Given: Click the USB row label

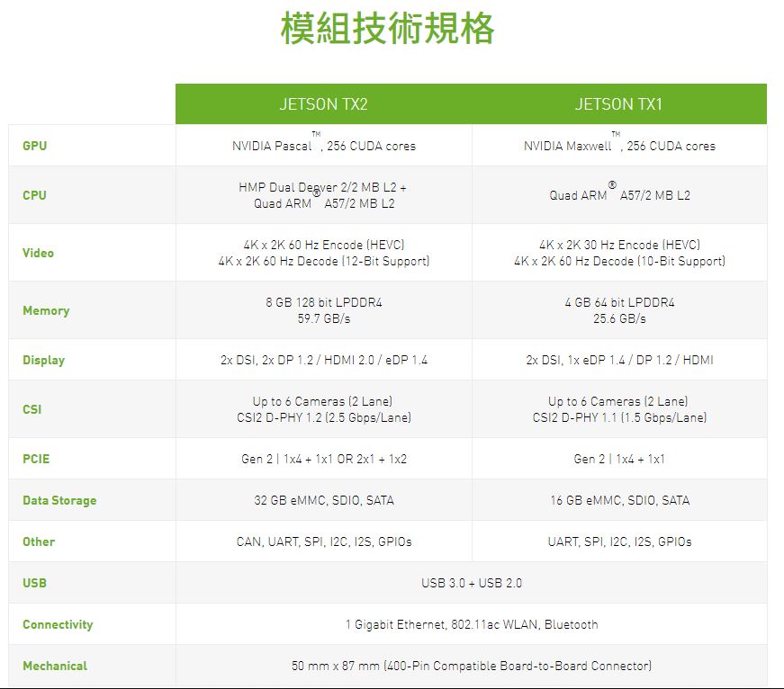Looking at the screenshot, I should (34, 583).
